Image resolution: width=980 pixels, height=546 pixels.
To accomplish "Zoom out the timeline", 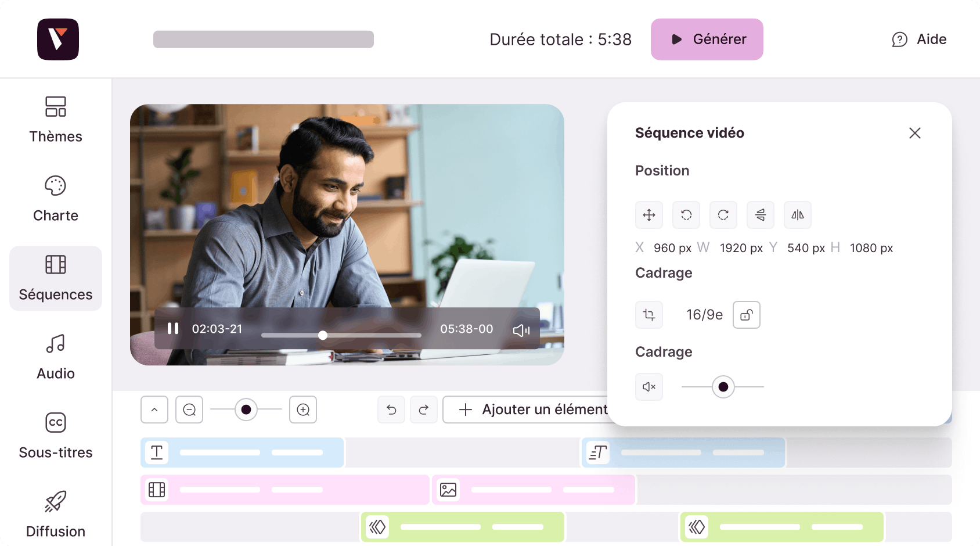I will (189, 409).
